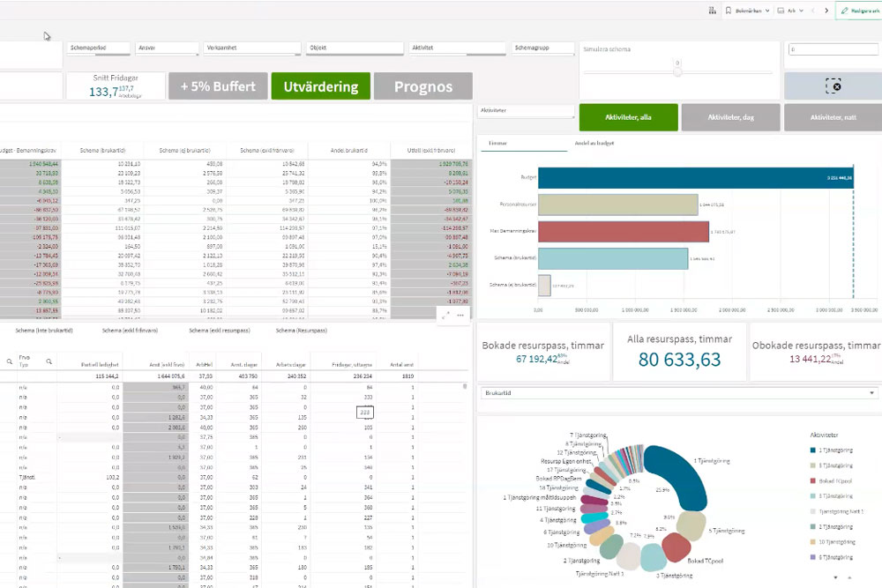The height and width of the screenshot is (588, 882).
Task: Click the Bokad TCpool donut slice
Action: click(x=676, y=547)
